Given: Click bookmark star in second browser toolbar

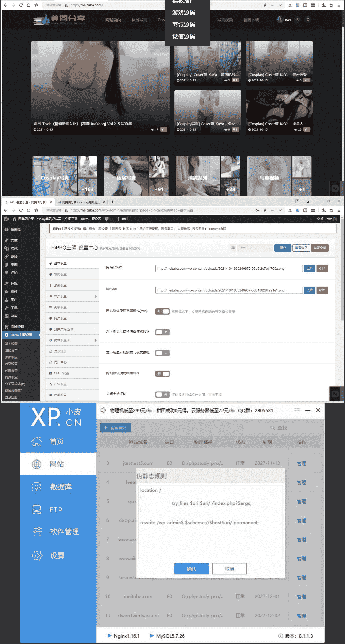Looking at the screenshot, I should 37,210.
